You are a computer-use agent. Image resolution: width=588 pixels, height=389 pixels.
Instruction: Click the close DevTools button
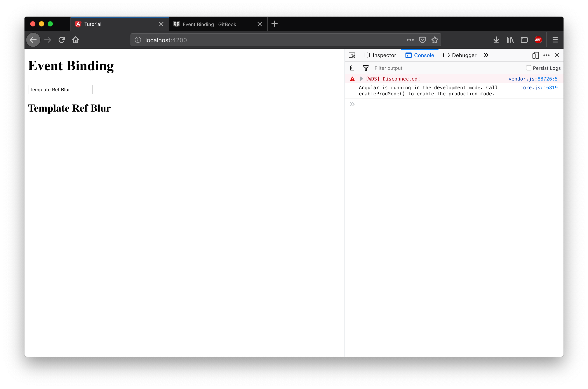(557, 55)
